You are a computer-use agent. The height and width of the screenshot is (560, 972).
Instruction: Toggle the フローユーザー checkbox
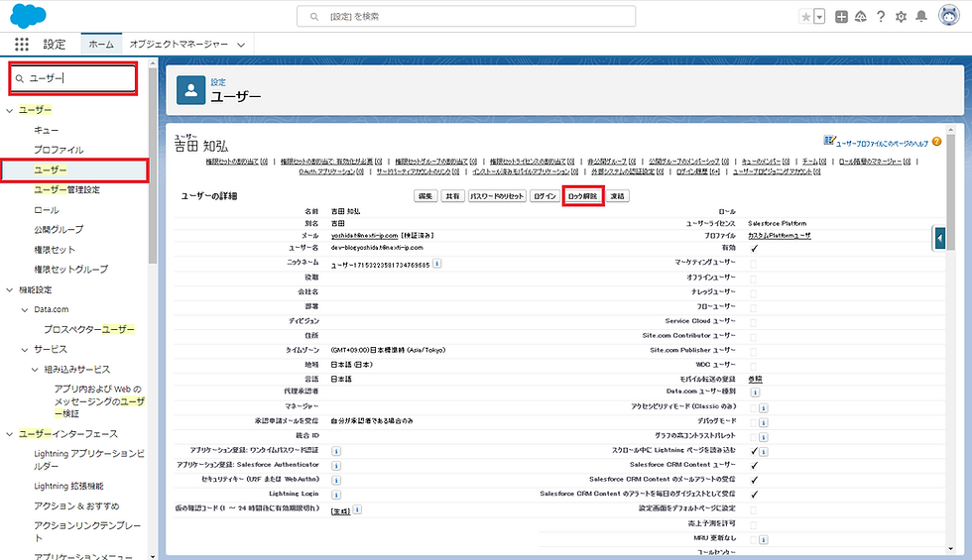[x=753, y=307]
